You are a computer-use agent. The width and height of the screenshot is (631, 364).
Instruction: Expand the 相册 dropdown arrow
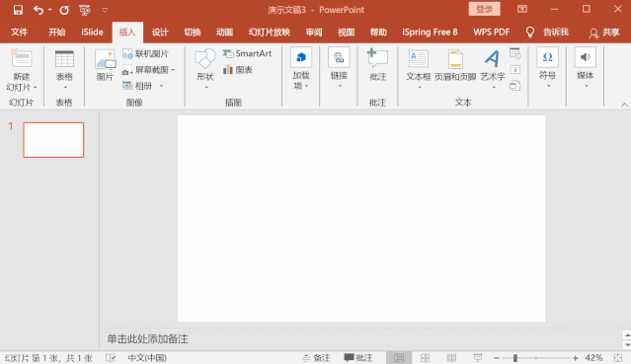pos(161,86)
